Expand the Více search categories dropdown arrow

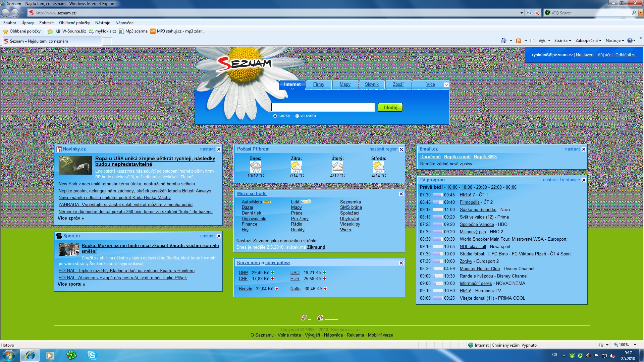pyautogui.click(x=446, y=85)
